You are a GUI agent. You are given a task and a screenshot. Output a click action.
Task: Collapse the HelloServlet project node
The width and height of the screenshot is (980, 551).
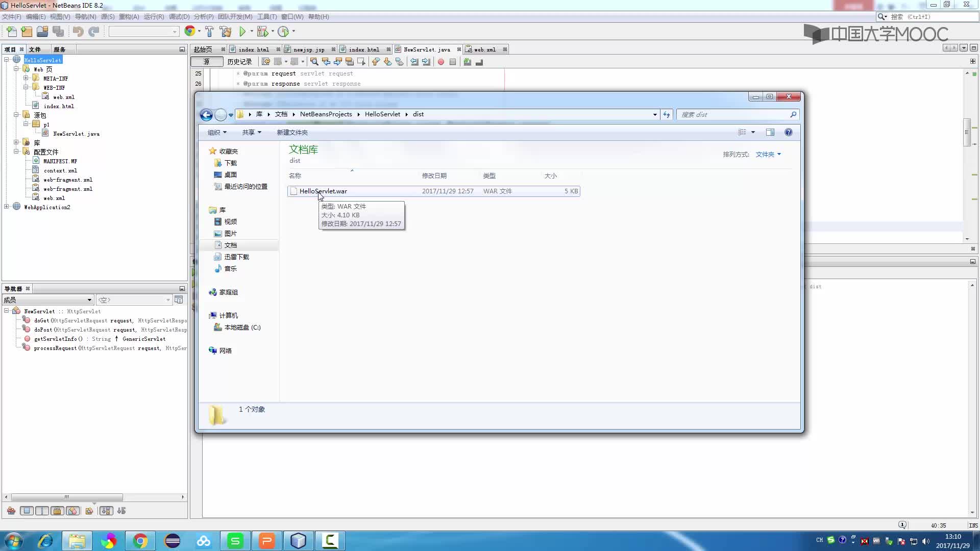click(x=7, y=60)
